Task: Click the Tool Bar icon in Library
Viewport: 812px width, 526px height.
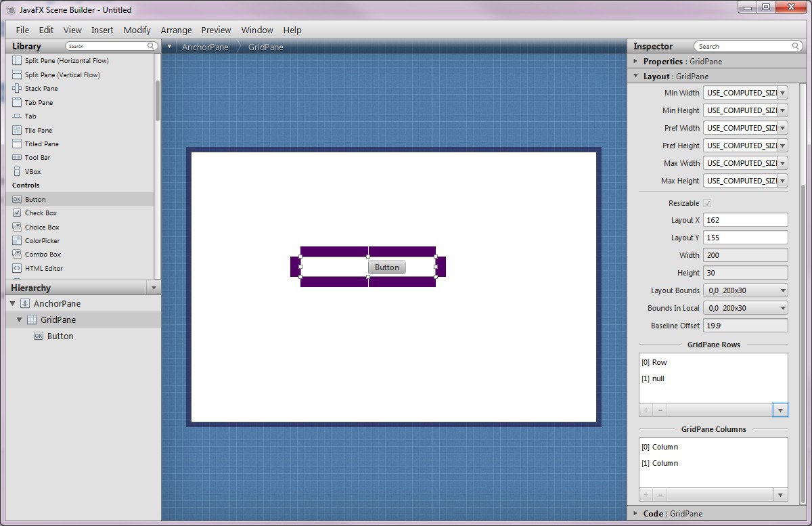Action: coord(17,158)
